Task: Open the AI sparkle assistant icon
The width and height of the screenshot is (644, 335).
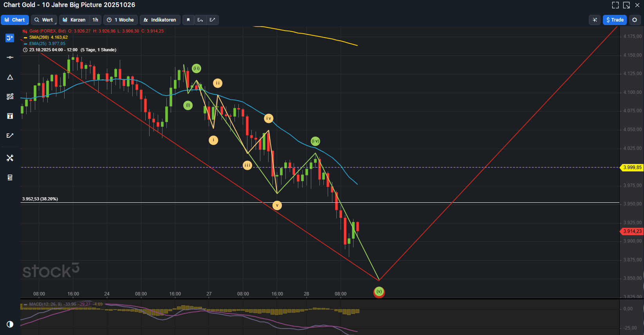Action: (594, 20)
